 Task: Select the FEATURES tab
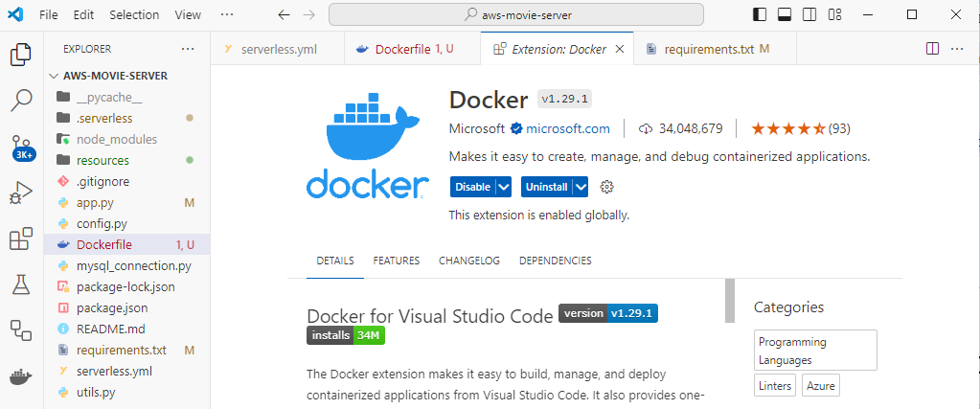pyautogui.click(x=397, y=261)
